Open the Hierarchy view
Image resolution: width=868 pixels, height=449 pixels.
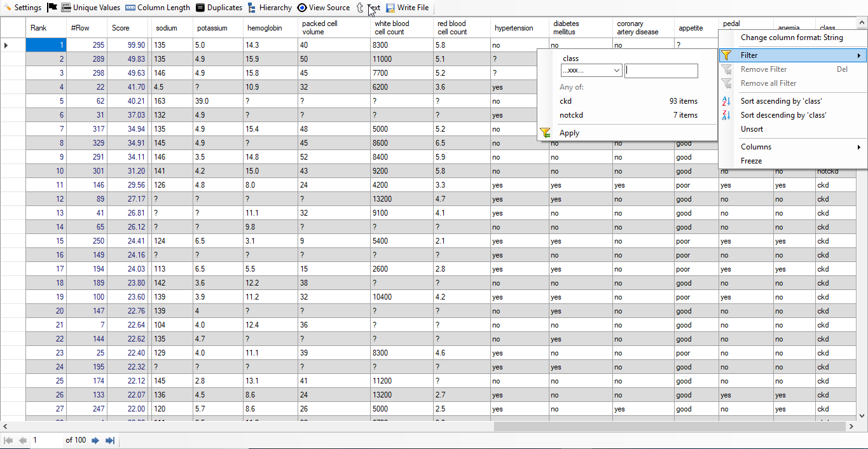270,8
